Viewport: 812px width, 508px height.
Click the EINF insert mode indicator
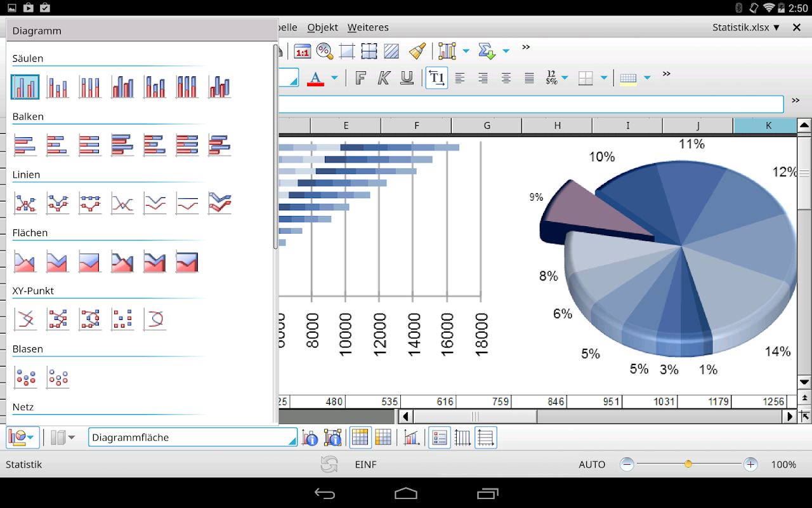pos(365,464)
